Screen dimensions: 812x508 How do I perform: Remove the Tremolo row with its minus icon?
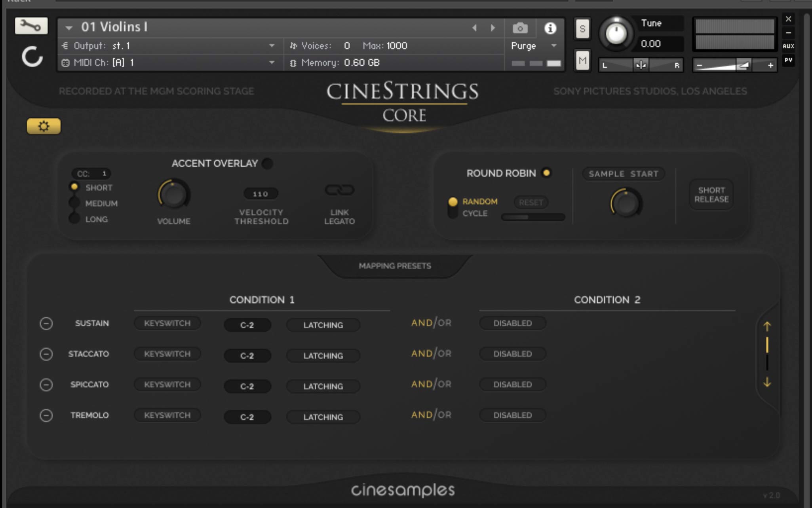click(x=46, y=415)
